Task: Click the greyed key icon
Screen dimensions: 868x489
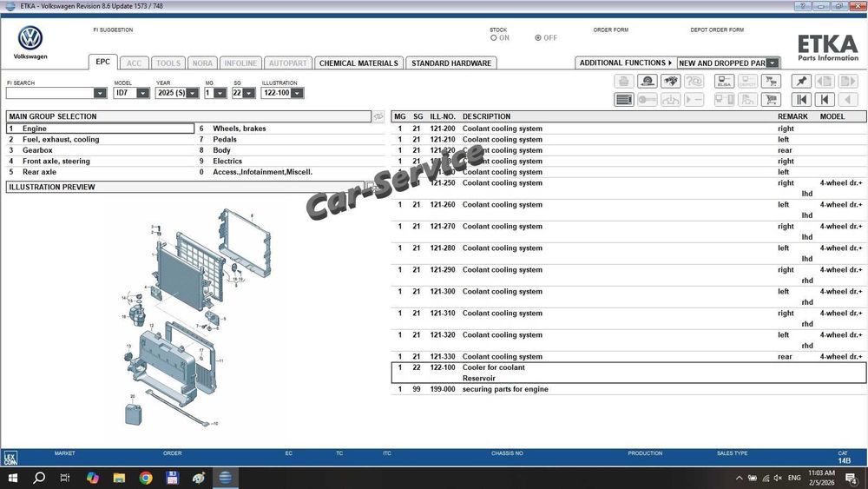Action: pyautogui.click(x=648, y=100)
